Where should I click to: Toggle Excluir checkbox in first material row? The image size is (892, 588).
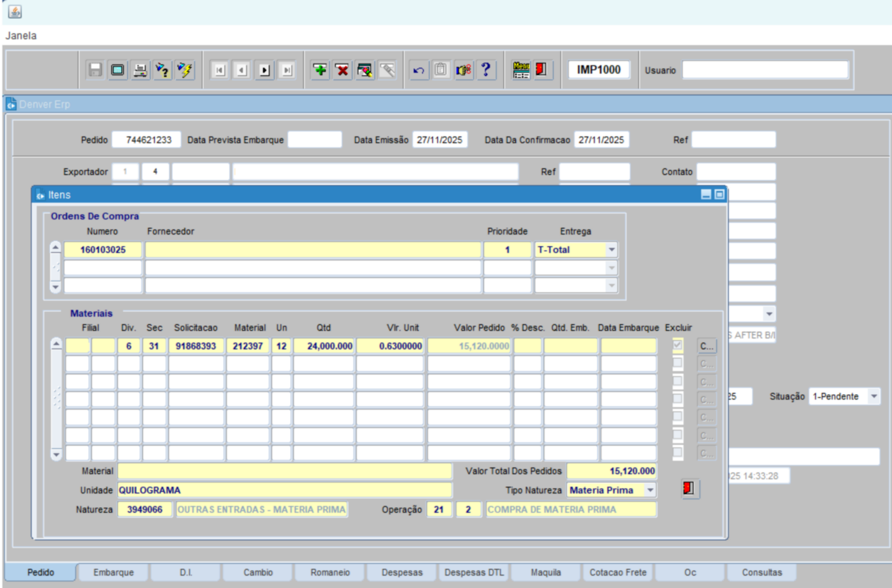coord(678,345)
